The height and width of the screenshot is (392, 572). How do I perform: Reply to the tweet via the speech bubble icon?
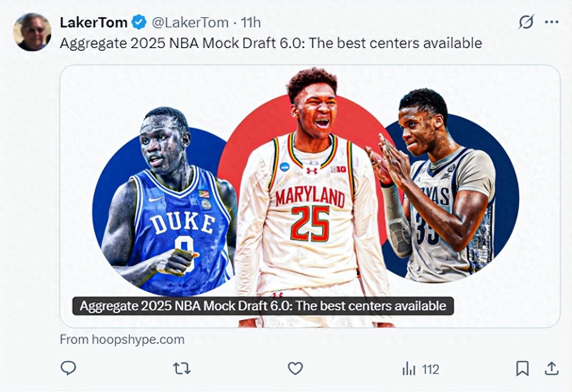(68, 368)
